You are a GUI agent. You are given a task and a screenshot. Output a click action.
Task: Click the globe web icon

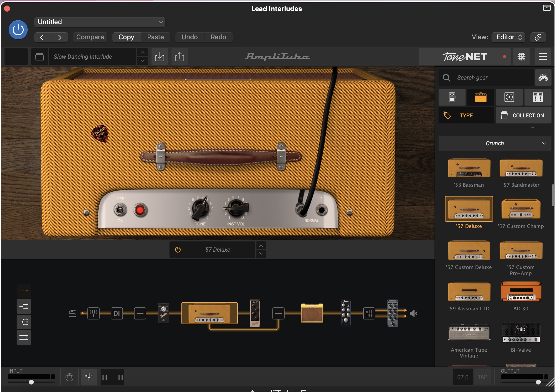pyautogui.click(x=521, y=56)
